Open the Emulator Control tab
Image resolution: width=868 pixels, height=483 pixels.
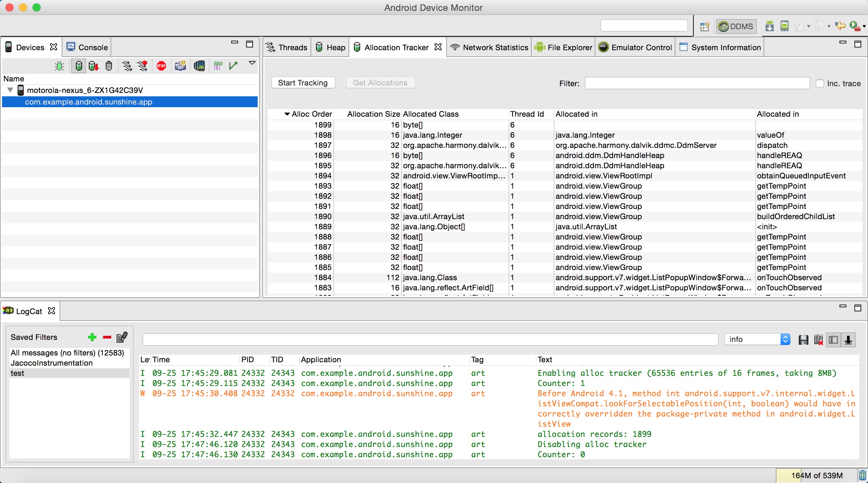click(x=635, y=47)
